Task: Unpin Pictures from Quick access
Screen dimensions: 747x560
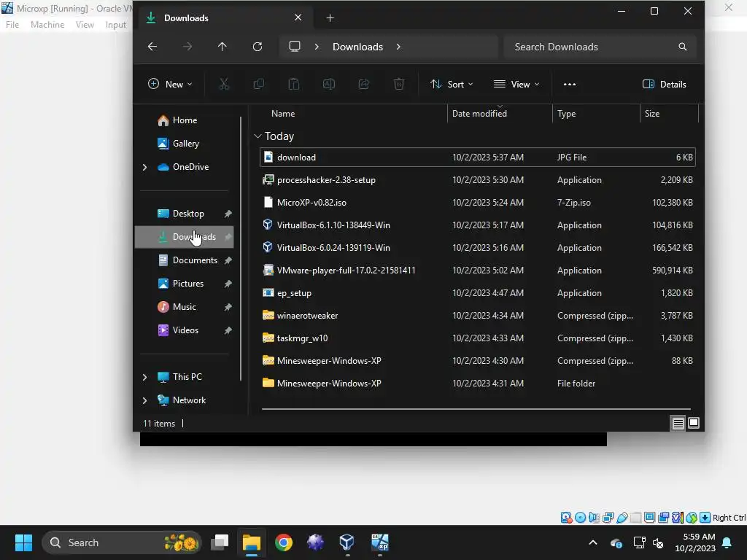Action: pyautogui.click(x=228, y=284)
